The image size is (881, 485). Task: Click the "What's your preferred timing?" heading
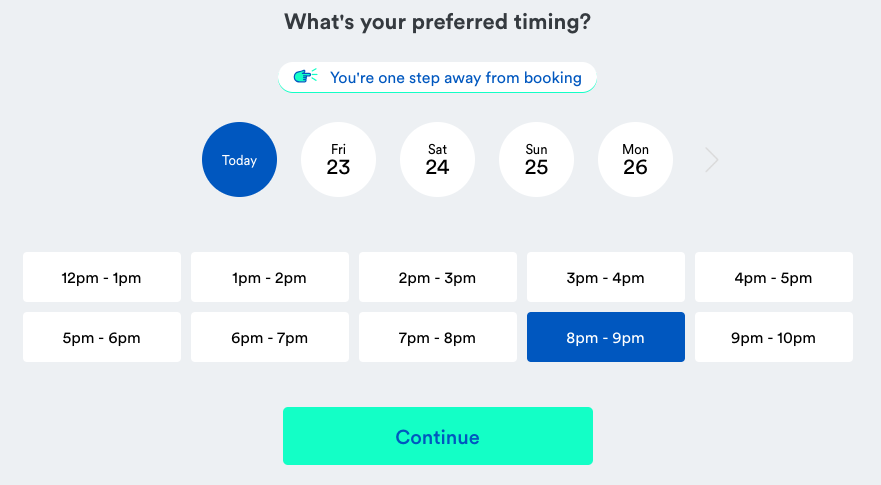tap(437, 22)
